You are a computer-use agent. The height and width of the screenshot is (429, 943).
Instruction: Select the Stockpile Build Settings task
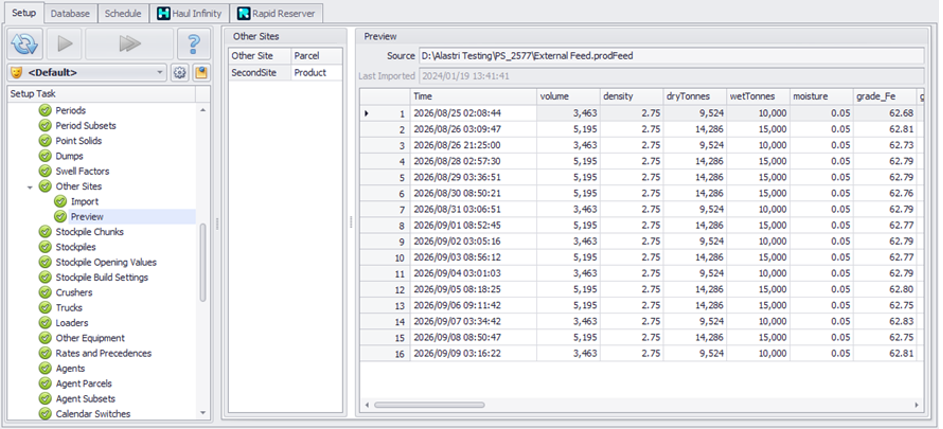[102, 277]
